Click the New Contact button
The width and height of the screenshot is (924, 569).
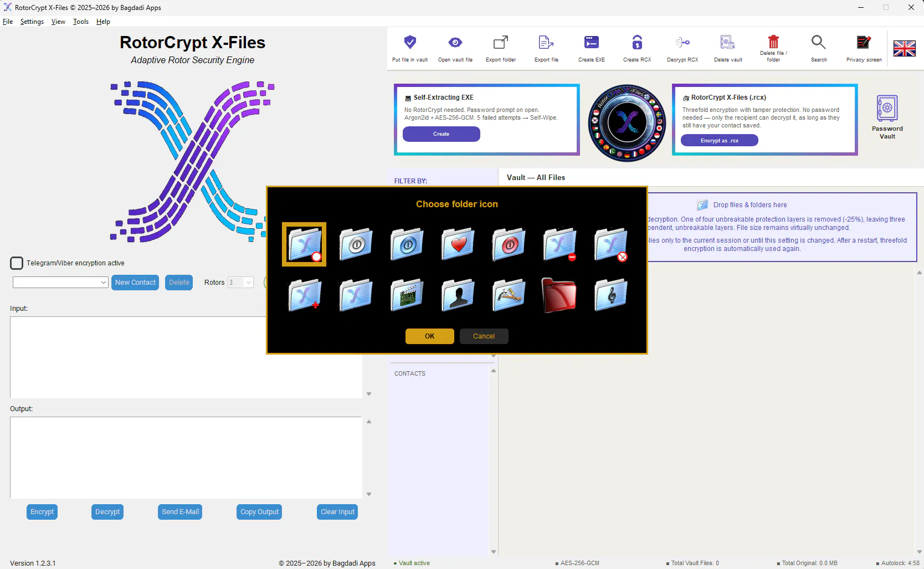(135, 283)
